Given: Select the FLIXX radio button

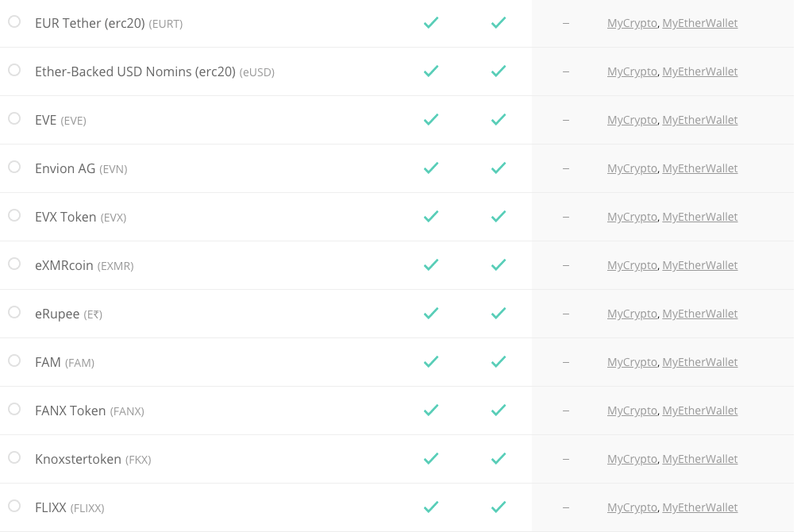Looking at the screenshot, I should pos(14,506).
